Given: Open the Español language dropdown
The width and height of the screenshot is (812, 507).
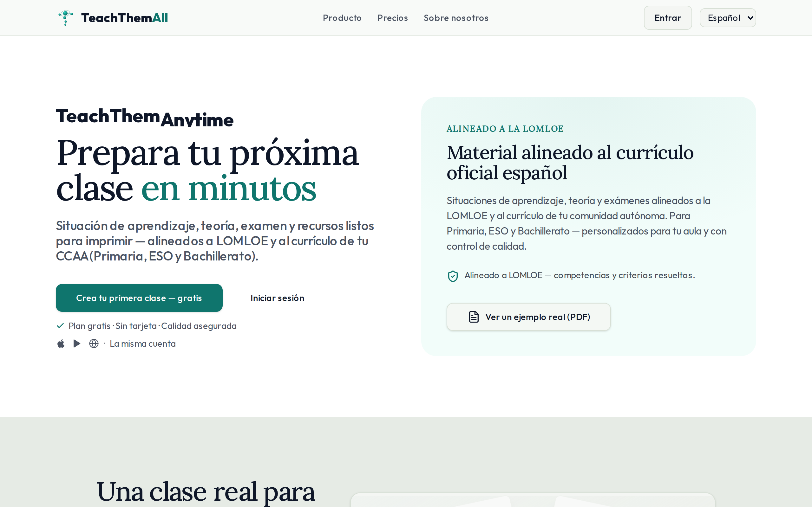Looking at the screenshot, I should coord(727,18).
